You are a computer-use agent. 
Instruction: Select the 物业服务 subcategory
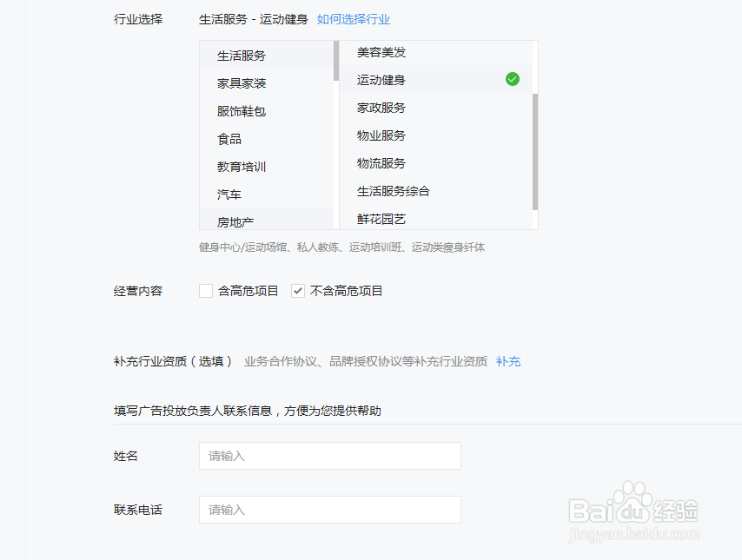click(436, 135)
